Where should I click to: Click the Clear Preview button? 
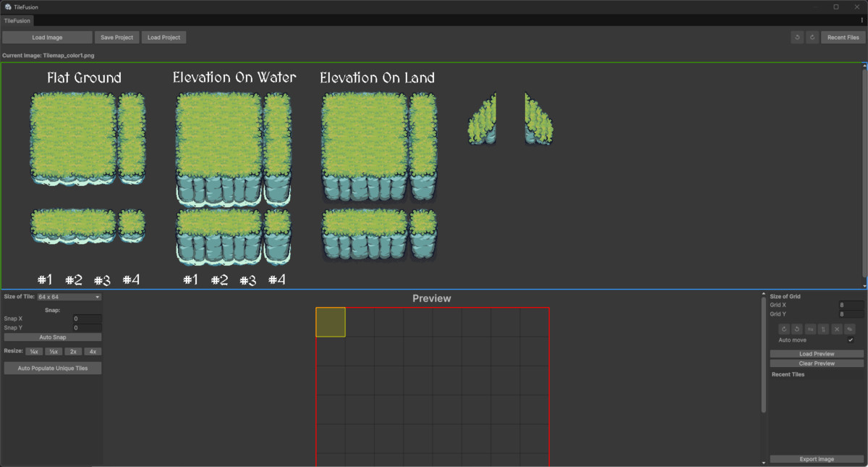pos(816,363)
